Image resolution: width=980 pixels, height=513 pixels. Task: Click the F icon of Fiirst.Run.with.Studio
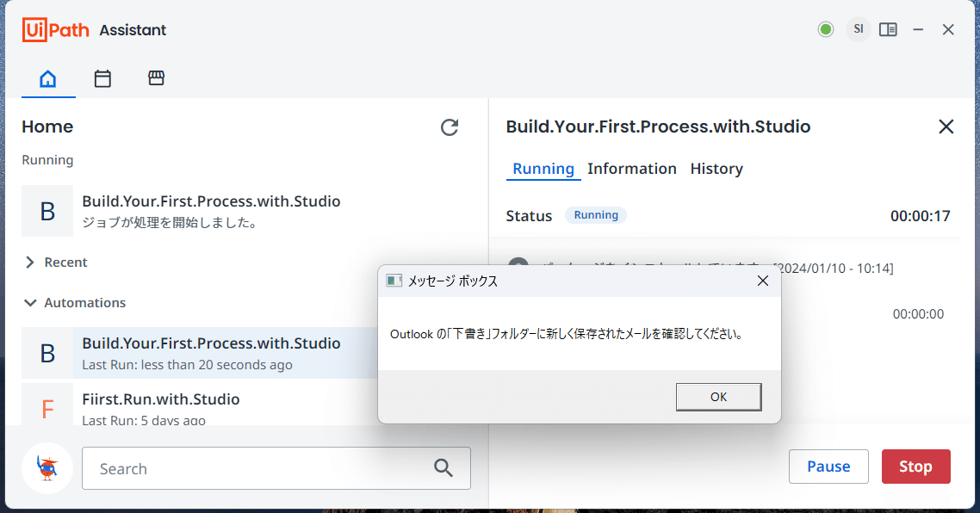47,406
